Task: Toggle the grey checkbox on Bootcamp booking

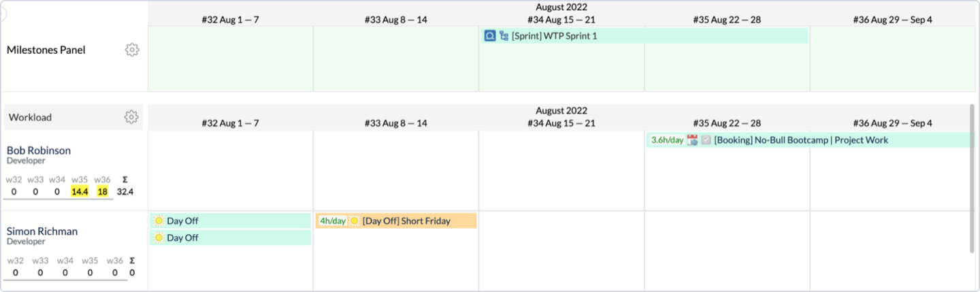Action: coord(706,140)
